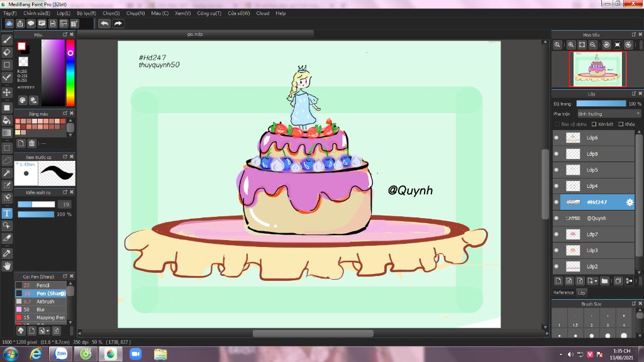Detach the Lớp layers panel
644x362 pixels.
pyautogui.click(x=633, y=94)
